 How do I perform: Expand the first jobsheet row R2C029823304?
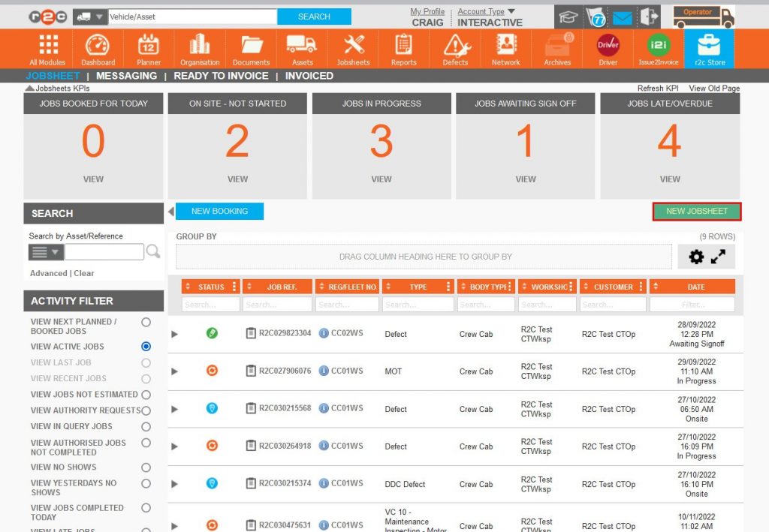[x=174, y=334]
